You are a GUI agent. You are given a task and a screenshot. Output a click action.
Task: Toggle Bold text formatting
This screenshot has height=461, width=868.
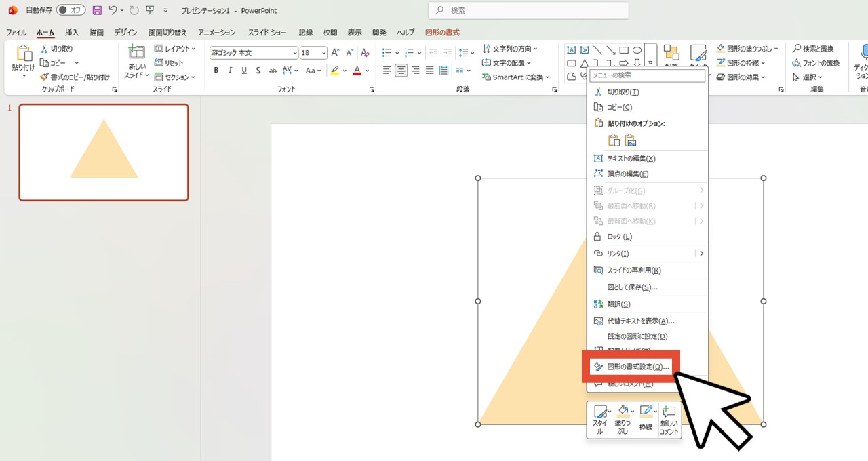point(216,71)
